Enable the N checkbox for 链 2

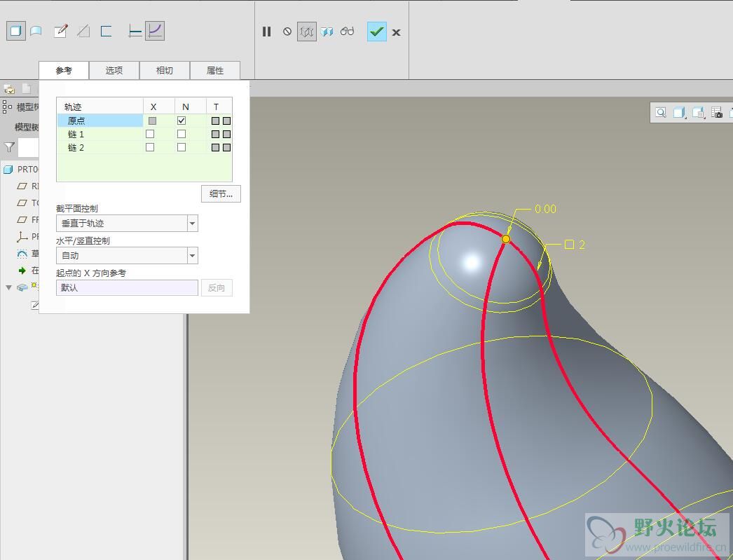(181, 147)
